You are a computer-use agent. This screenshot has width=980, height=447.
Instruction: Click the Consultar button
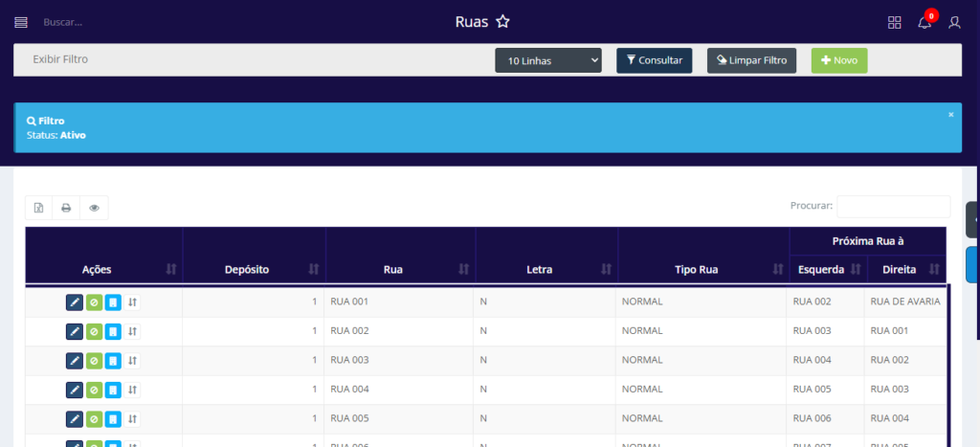point(655,60)
